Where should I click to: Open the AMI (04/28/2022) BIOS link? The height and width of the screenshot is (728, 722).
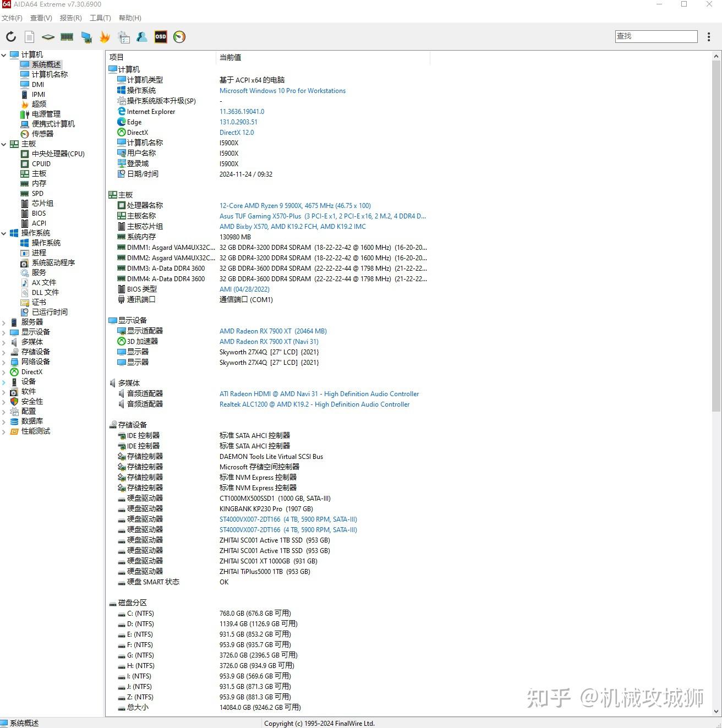click(244, 289)
